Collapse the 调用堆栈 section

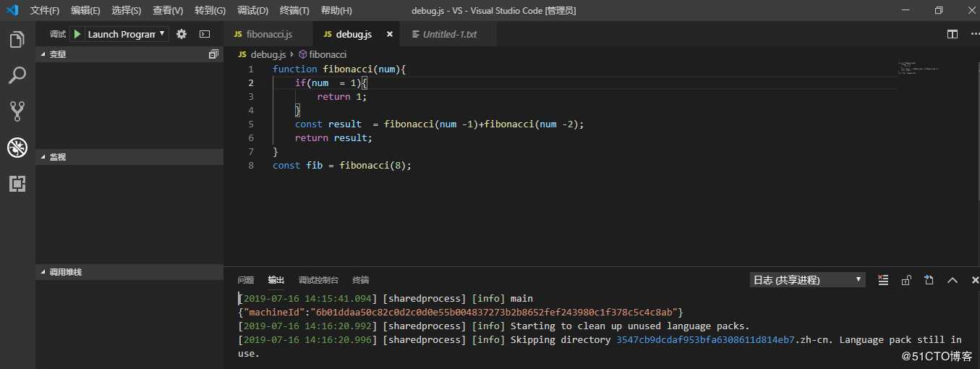point(130,272)
